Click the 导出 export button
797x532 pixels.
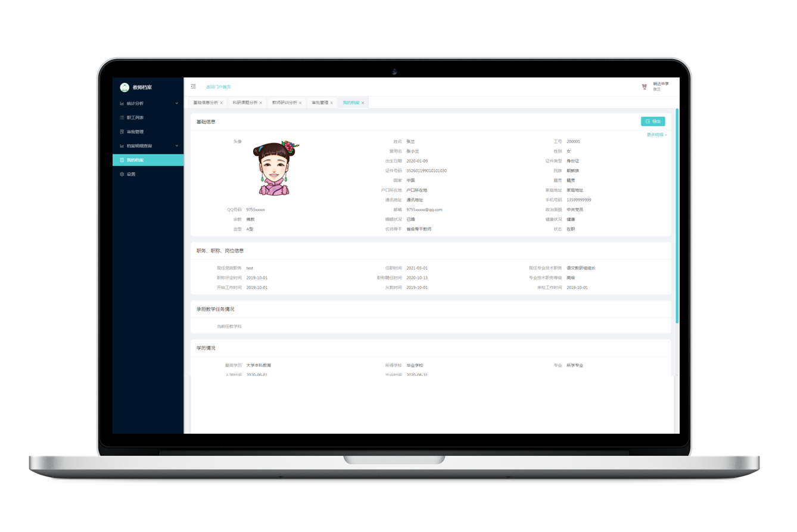(653, 122)
